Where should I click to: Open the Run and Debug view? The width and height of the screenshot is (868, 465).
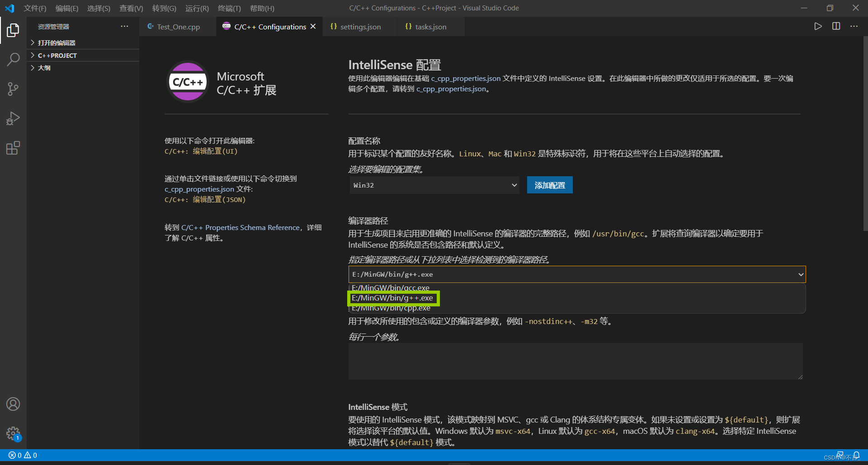pos(13,118)
